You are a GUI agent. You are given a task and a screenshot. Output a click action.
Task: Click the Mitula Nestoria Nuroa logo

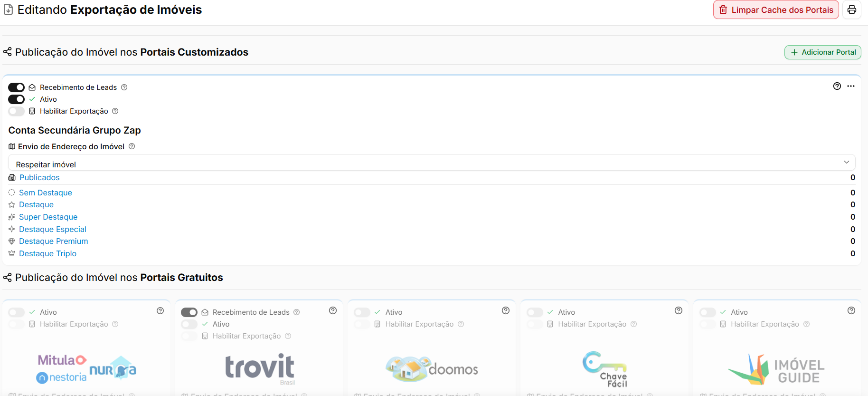point(86,369)
